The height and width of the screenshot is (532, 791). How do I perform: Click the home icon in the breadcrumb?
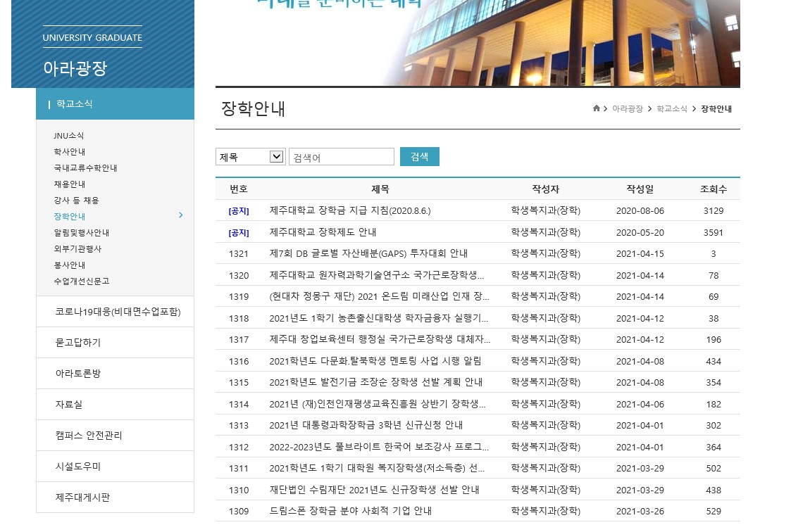click(x=597, y=108)
